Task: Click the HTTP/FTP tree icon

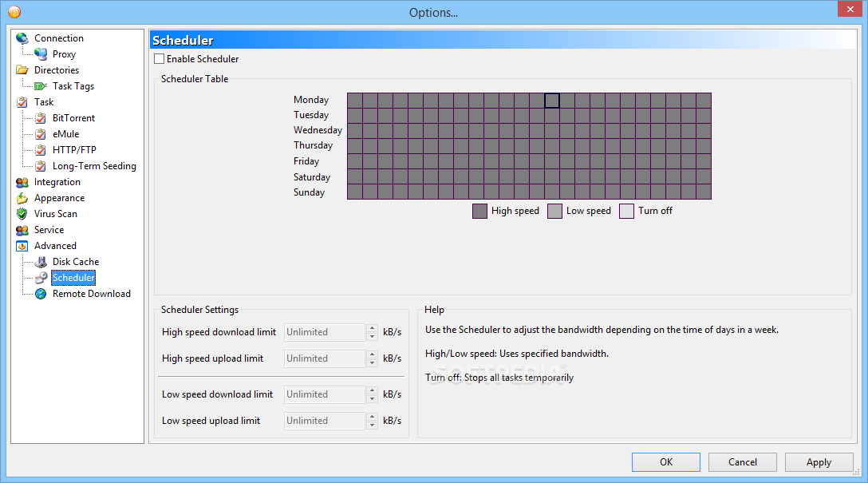Action: coord(41,150)
